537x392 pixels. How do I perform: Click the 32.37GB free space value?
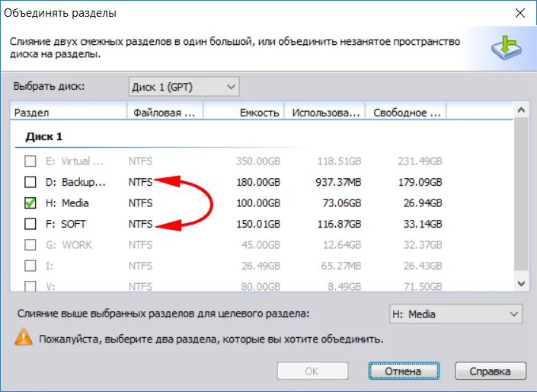(x=423, y=245)
